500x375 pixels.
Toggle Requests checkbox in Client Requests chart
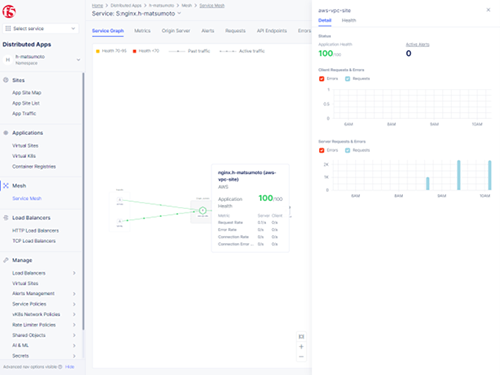[348, 79]
